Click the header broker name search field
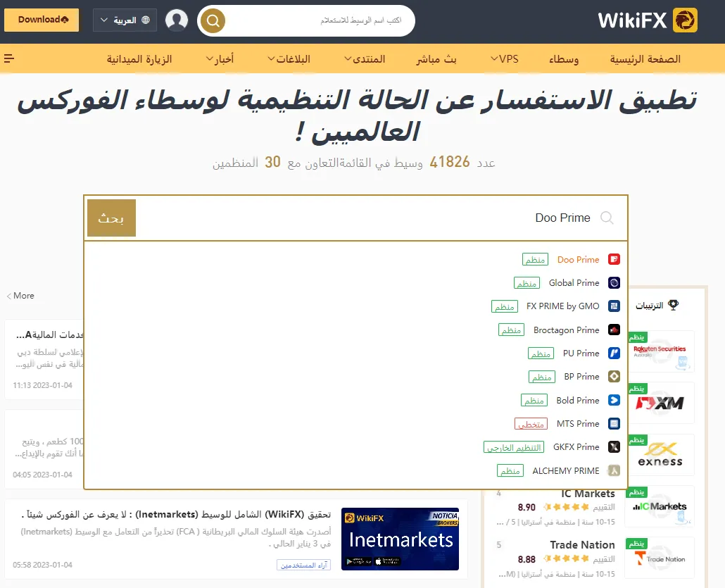This screenshot has height=588, width=725. [x=319, y=20]
